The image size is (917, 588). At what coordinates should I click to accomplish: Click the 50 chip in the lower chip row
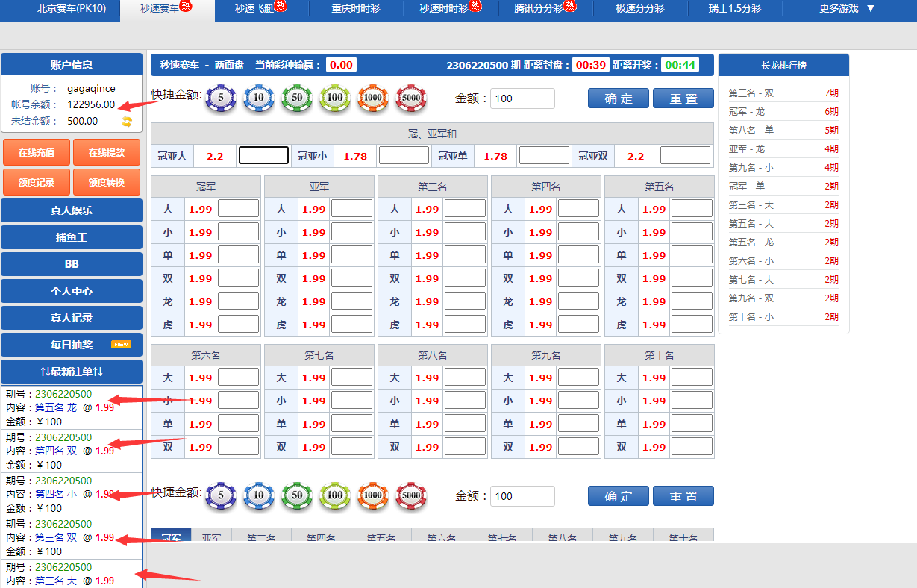[x=297, y=495]
